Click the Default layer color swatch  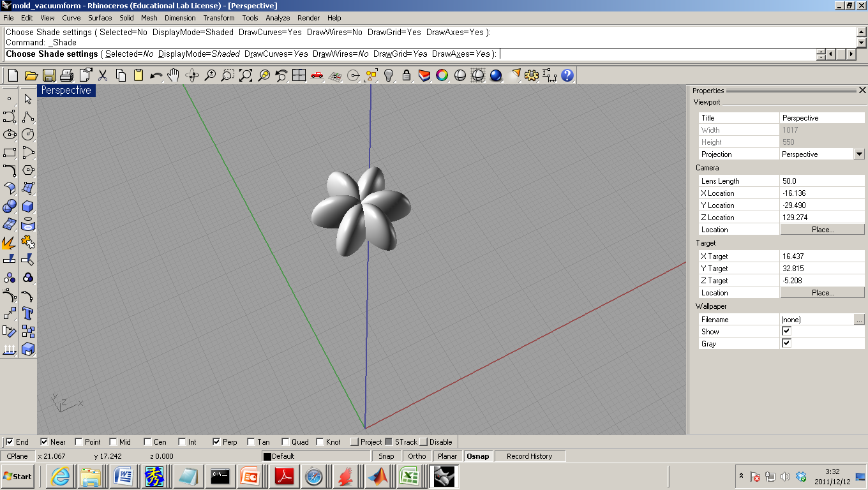267,456
